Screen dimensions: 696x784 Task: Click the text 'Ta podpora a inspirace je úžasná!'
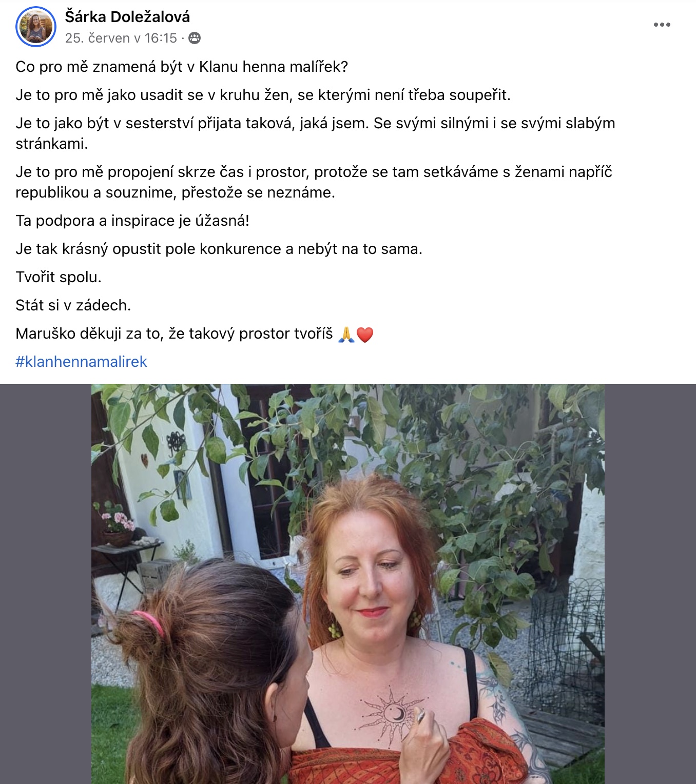(132, 221)
